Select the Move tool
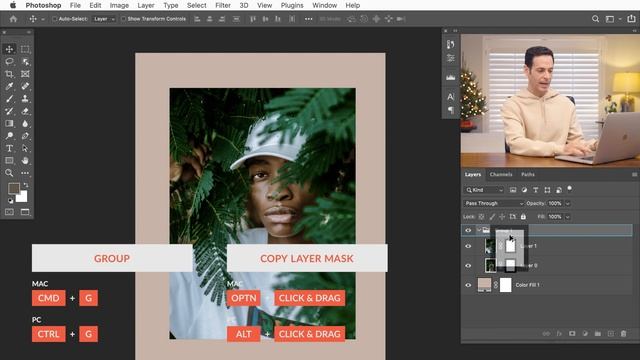The height and width of the screenshot is (360, 640). pos(9,49)
